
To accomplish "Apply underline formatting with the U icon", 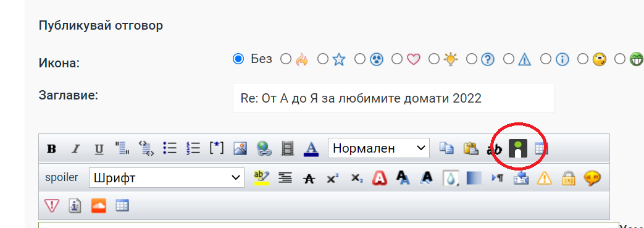I will [x=99, y=148].
